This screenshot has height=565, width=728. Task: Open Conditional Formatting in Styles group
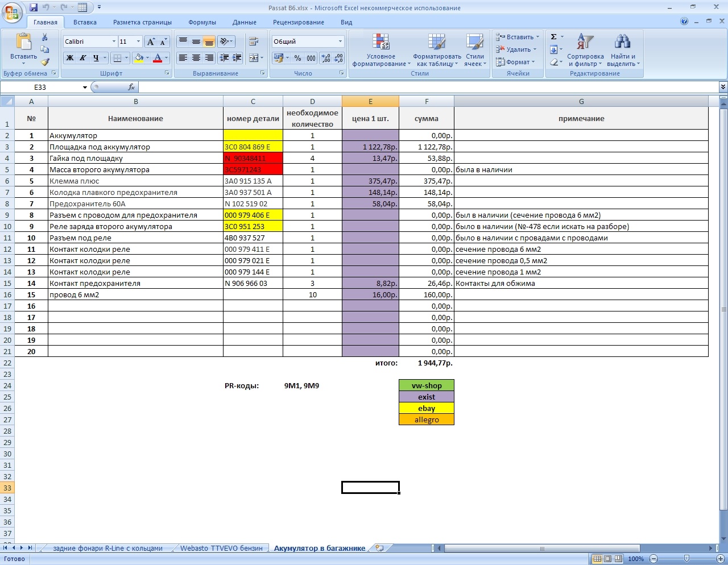tap(380, 50)
